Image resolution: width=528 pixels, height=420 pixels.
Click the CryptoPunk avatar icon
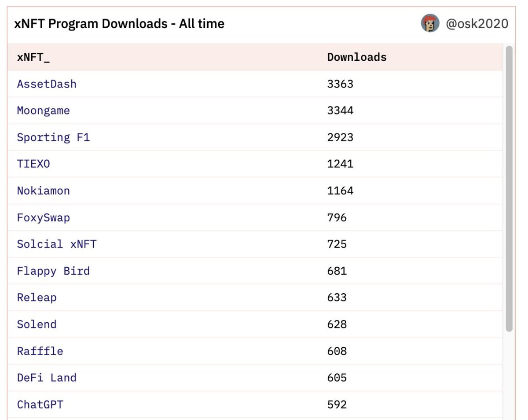pos(430,23)
